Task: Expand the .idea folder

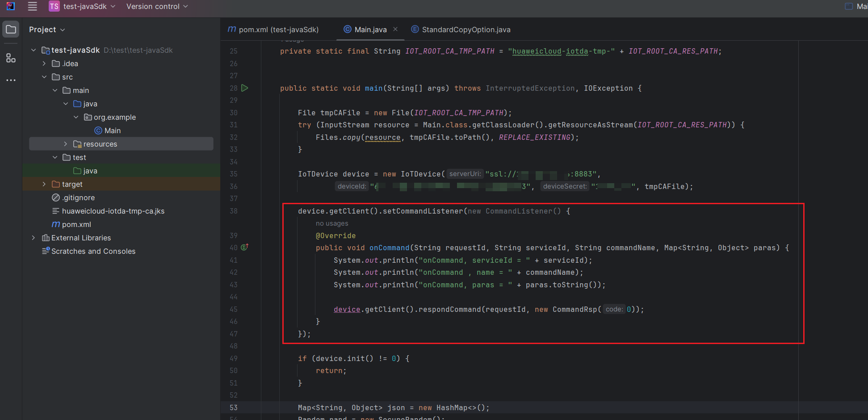Action: click(44, 63)
